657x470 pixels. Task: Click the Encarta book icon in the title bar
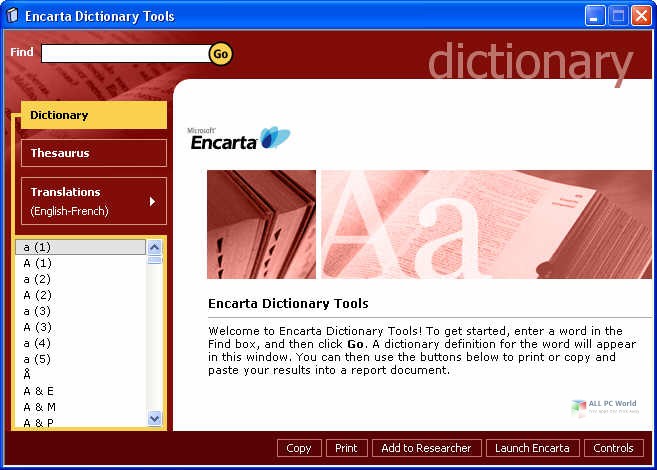(x=13, y=16)
